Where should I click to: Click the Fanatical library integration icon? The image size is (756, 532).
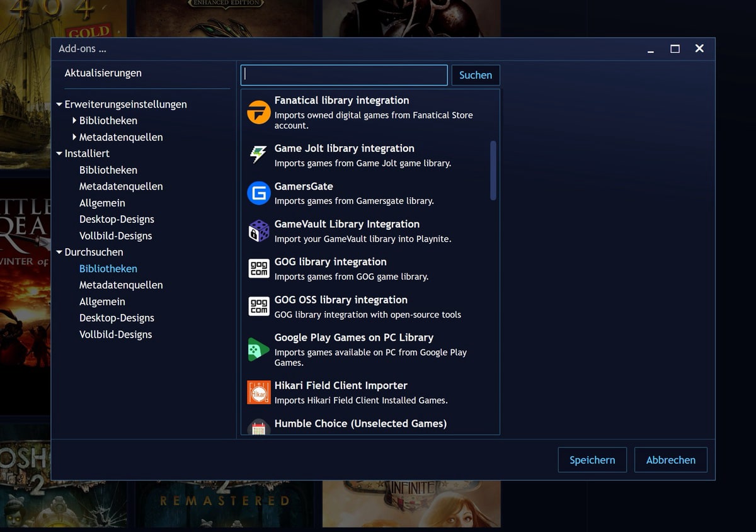[x=258, y=113]
